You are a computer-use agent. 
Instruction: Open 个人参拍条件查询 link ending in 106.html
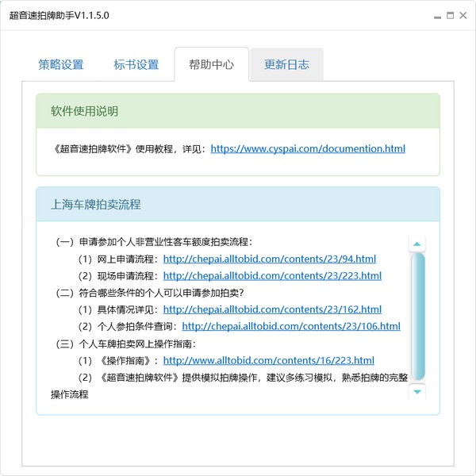tap(290, 326)
